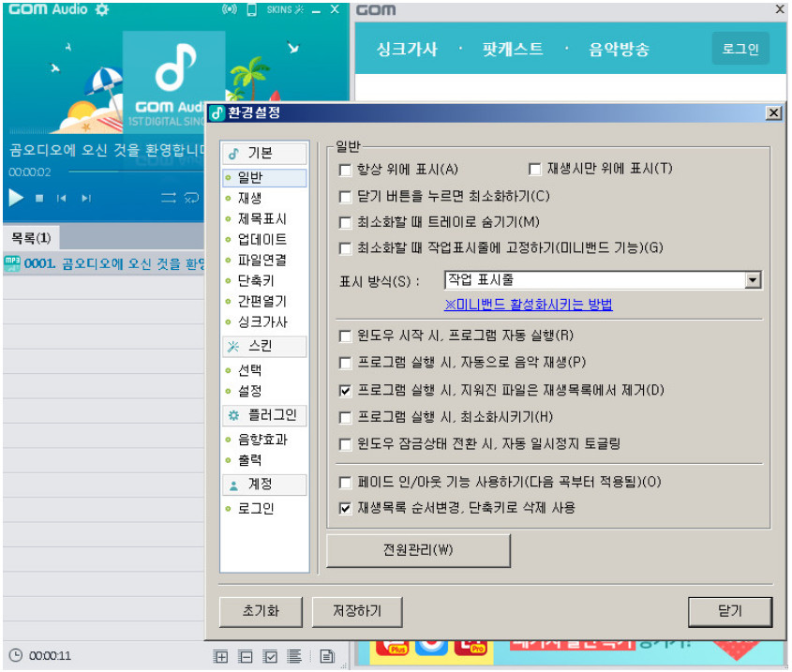Check 윈도우 잠금상태 전환 시 자동 일시정지 토글링
Viewport: 792px width, 672px height.
click(346, 444)
